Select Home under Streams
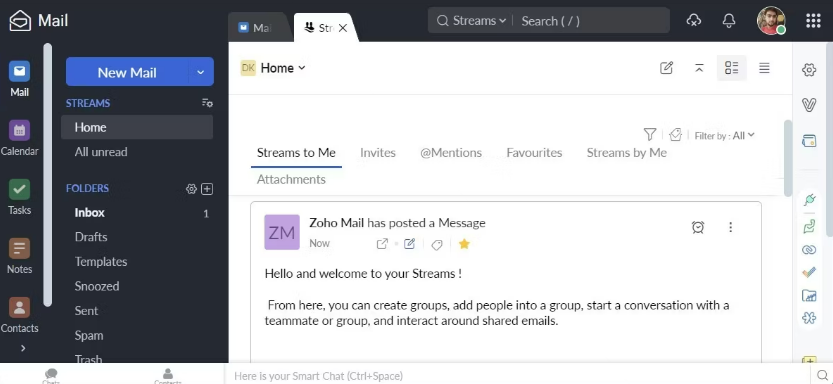Image resolution: width=833 pixels, height=384 pixels. click(x=137, y=127)
